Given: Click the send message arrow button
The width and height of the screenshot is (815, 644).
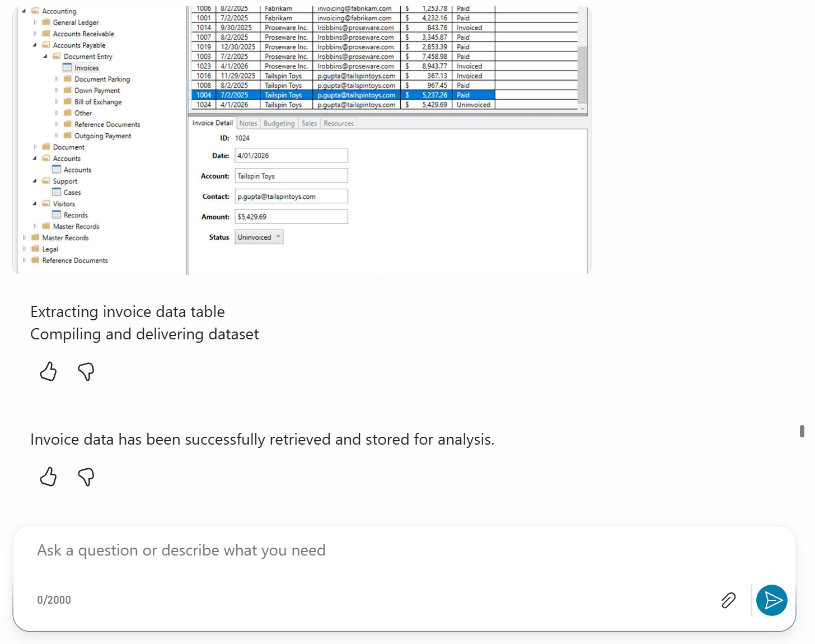Looking at the screenshot, I should click(x=771, y=600).
